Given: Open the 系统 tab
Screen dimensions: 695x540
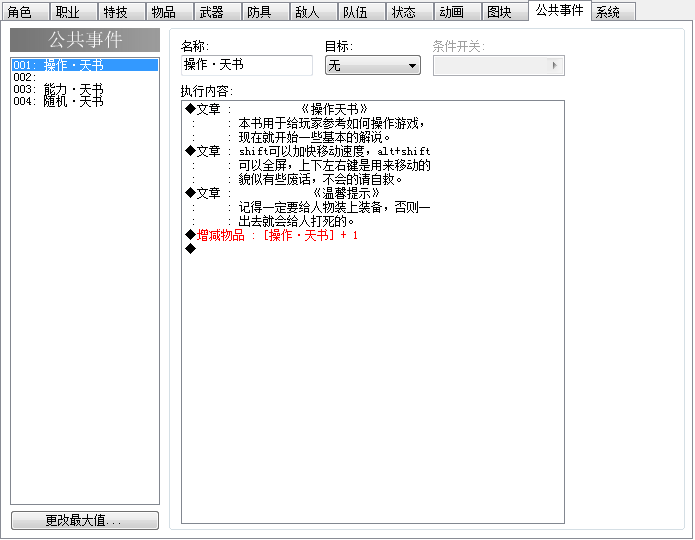Looking at the screenshot, I should [x=613, y=12].
